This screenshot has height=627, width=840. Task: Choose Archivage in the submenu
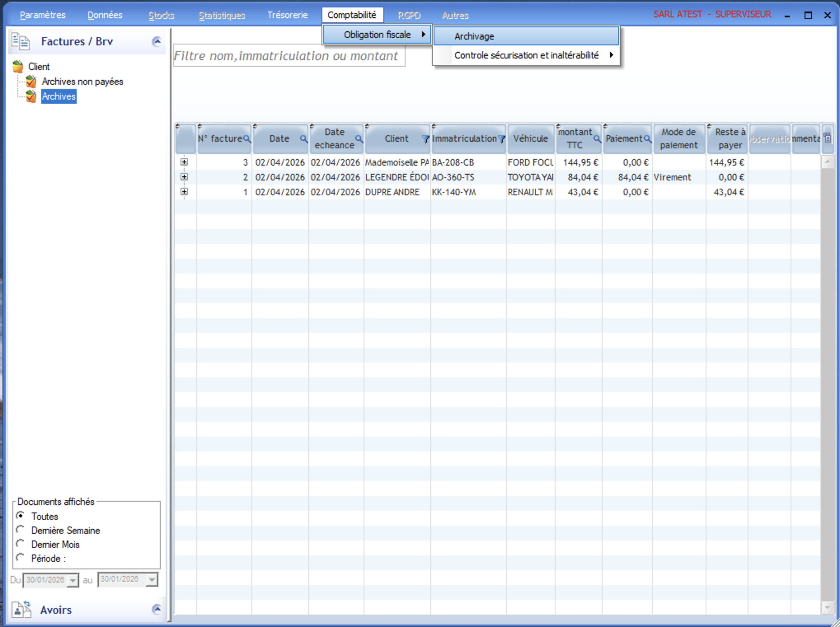474,36
